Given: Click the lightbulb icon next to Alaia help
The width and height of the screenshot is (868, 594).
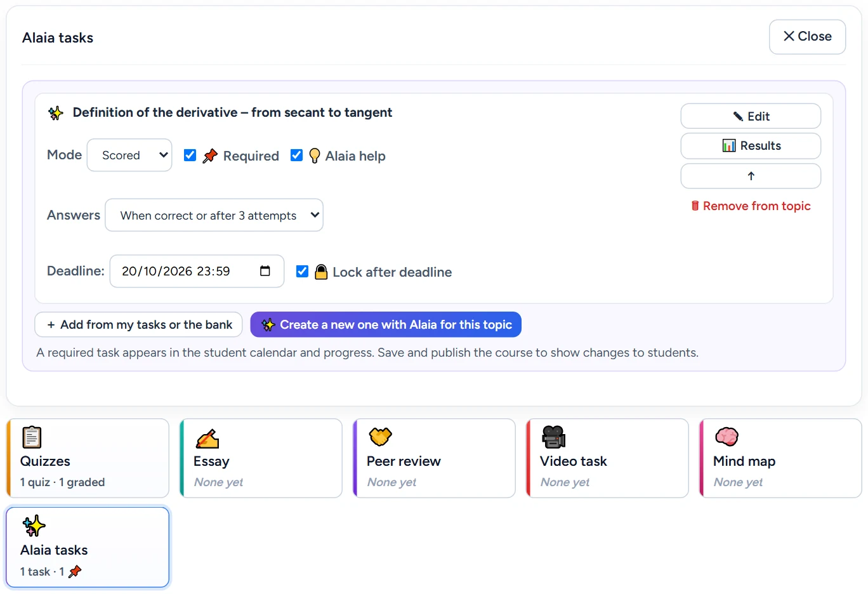Looking at the screenshot, I should tap(314, 155).
